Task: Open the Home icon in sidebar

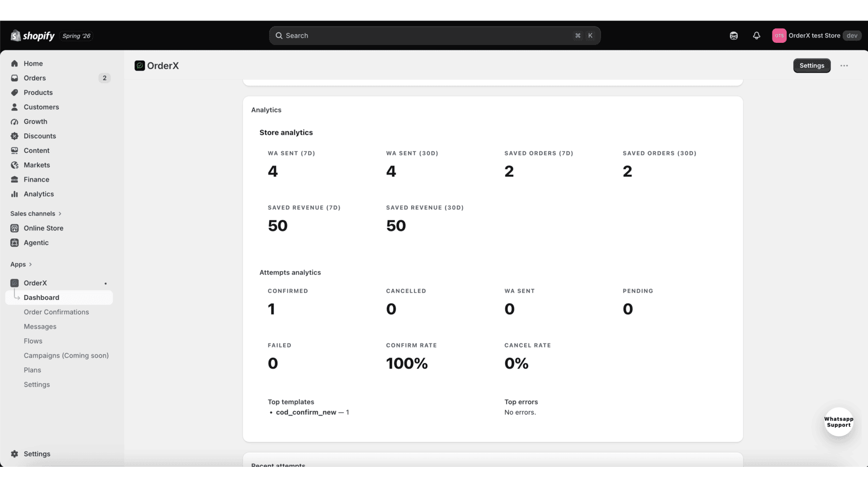Action: pyautogui.click(x=15, y=63)
